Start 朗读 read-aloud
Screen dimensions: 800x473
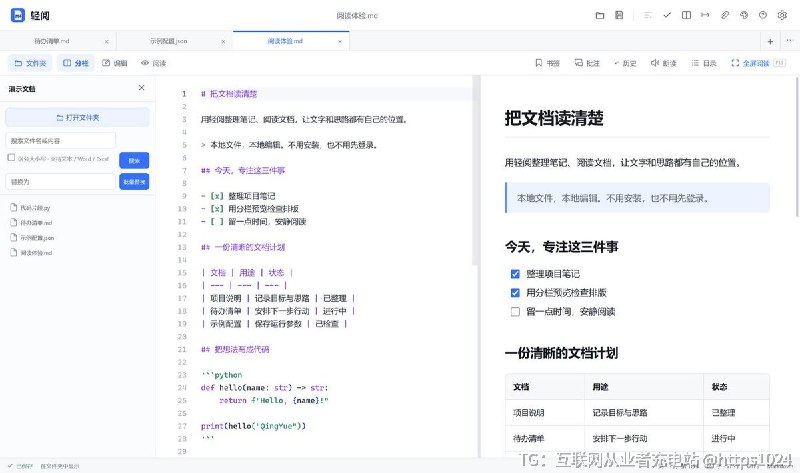tap(663, 63)
